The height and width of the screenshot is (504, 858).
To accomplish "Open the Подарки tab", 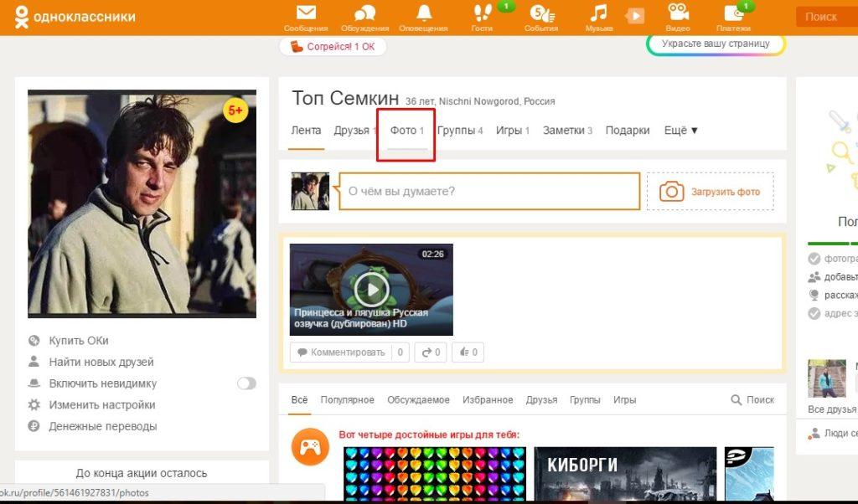I will (627, 130).
